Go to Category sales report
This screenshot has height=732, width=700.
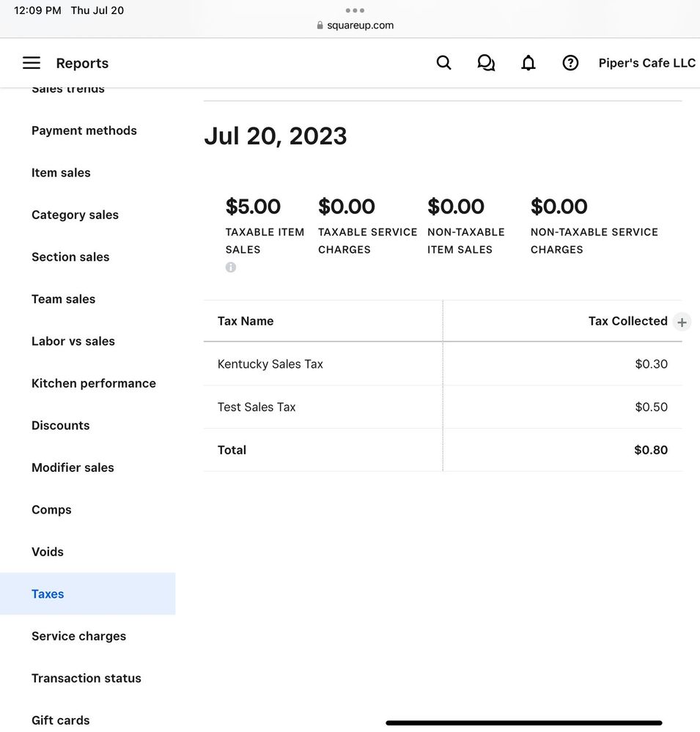(x=75, y=215)
